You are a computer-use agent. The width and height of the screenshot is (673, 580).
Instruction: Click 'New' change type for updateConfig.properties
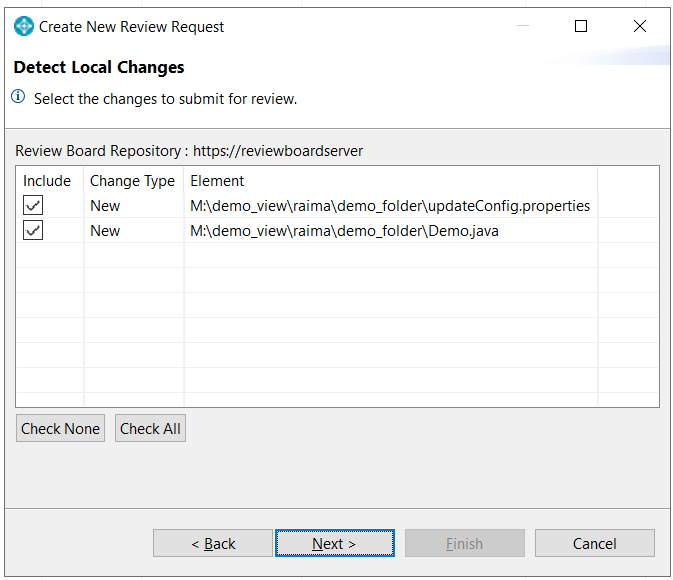click(x=105, y=206)
